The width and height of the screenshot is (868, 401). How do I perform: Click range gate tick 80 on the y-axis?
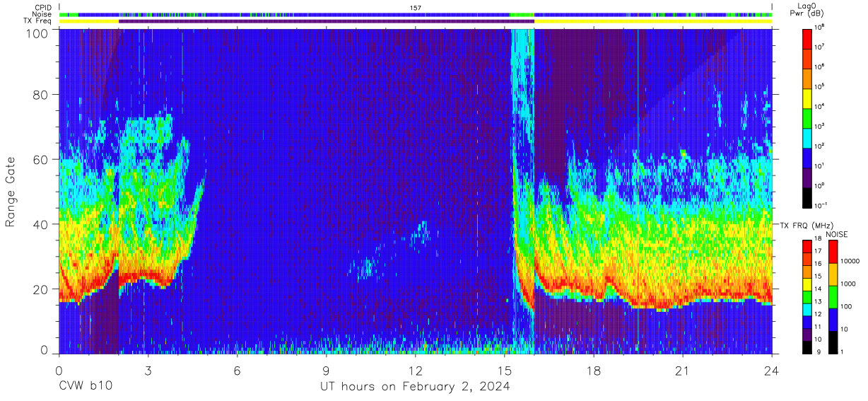tap(41, 95)
